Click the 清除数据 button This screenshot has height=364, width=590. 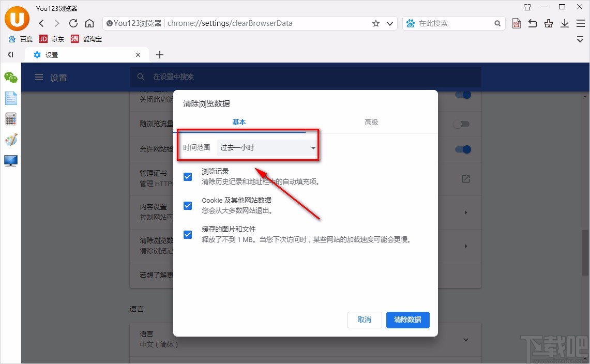click(407, 320)
